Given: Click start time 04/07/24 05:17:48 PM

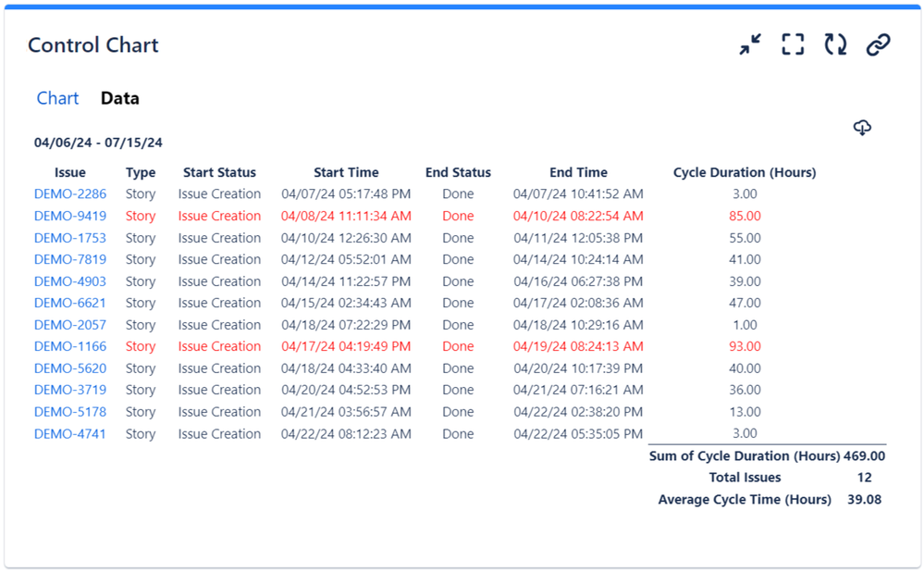Looking at the screenshot, I should 346,194.
